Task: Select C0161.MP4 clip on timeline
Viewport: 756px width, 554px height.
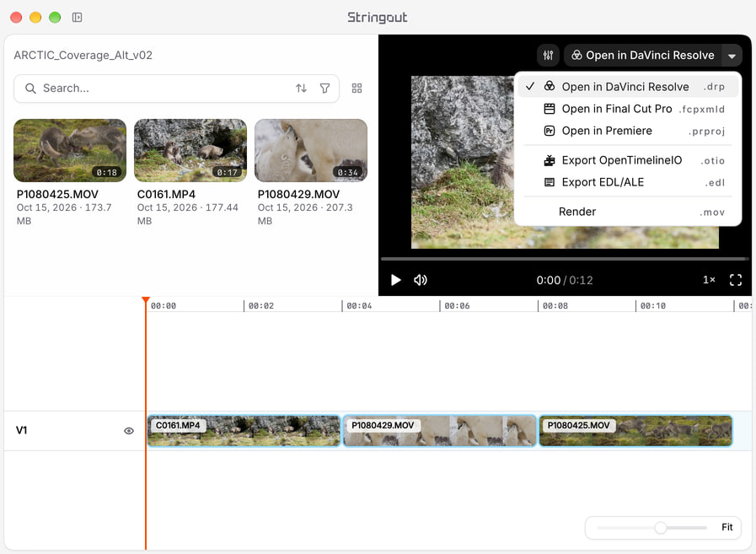Action: point(244,430)
